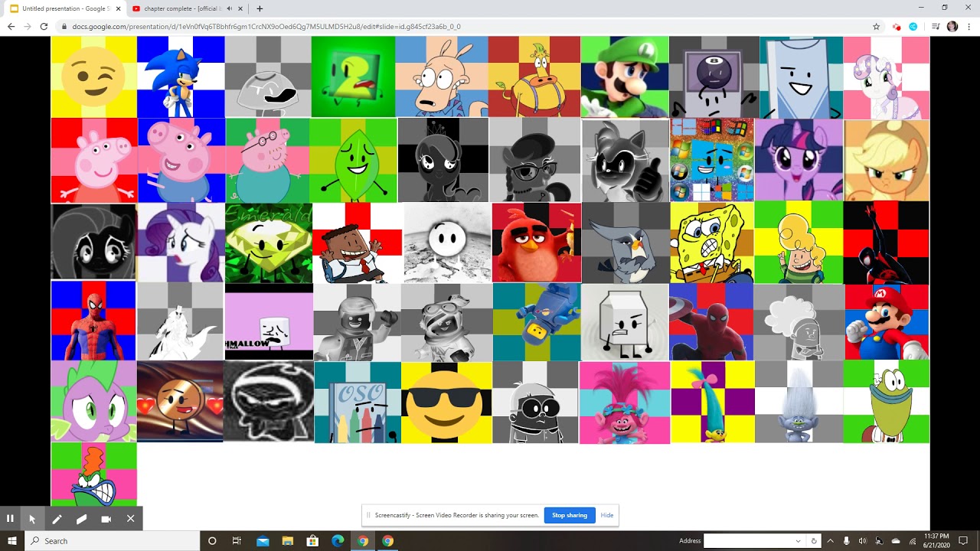Open the Chrome profile avatar

click(x=952, y=26)
